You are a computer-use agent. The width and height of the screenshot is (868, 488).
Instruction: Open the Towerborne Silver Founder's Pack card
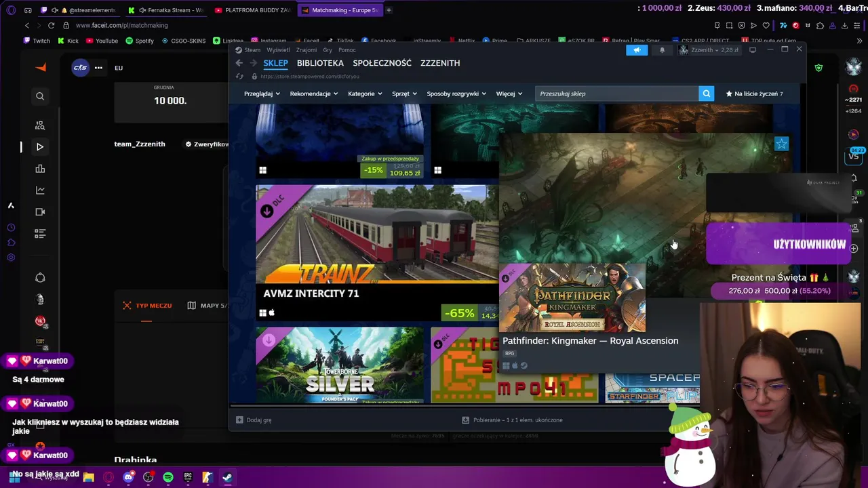[340, 365]
